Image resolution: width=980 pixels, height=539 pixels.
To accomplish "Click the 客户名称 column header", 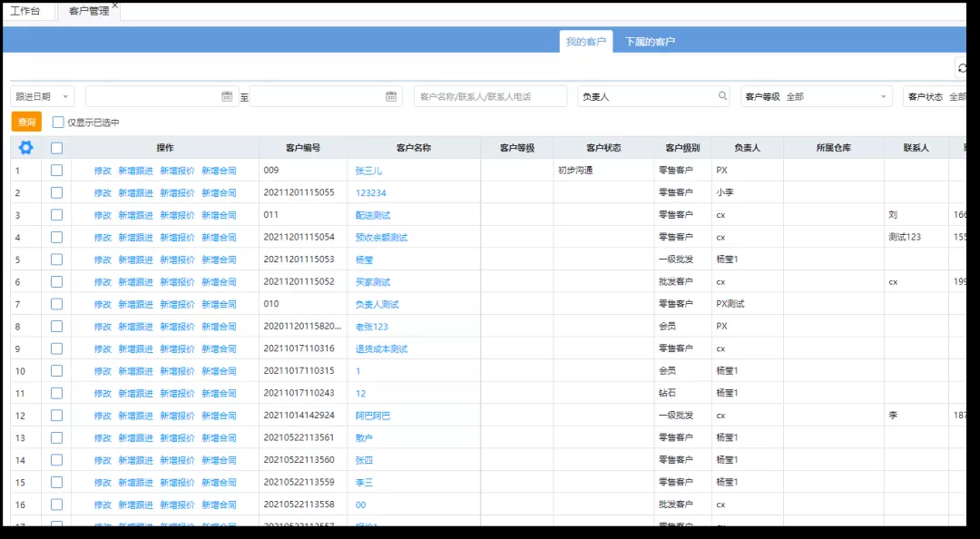I will pos(414,148).
